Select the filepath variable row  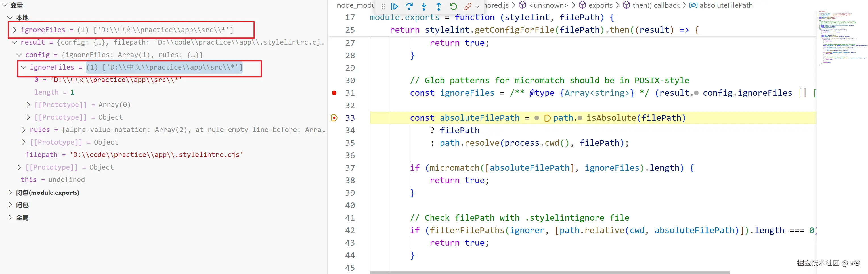coord(163,155)
